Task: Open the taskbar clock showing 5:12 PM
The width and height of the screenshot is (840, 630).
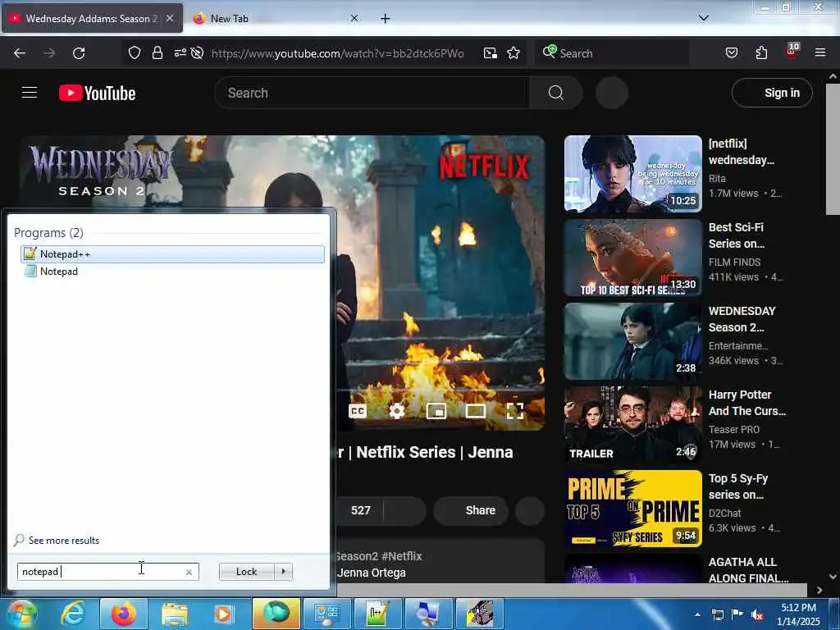Action: pyautogui.click(x=798, y=614)
